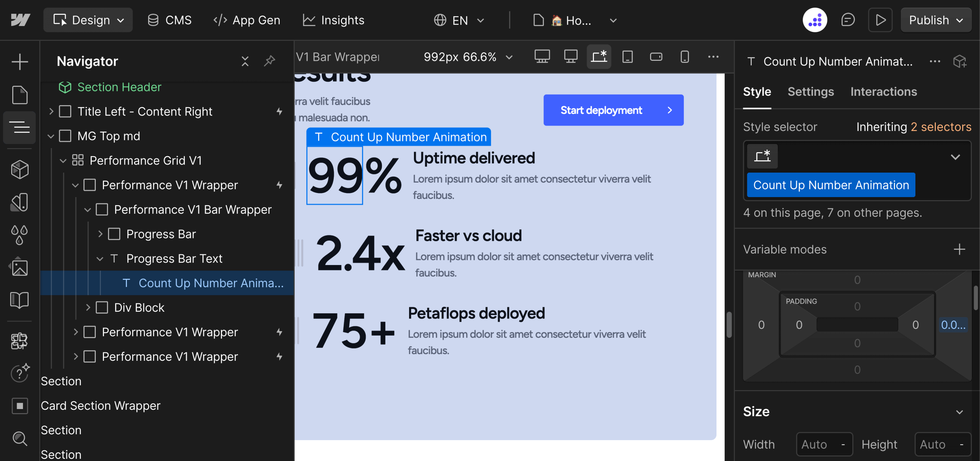Open the Design mode dropdown

(x=88, y=20)
